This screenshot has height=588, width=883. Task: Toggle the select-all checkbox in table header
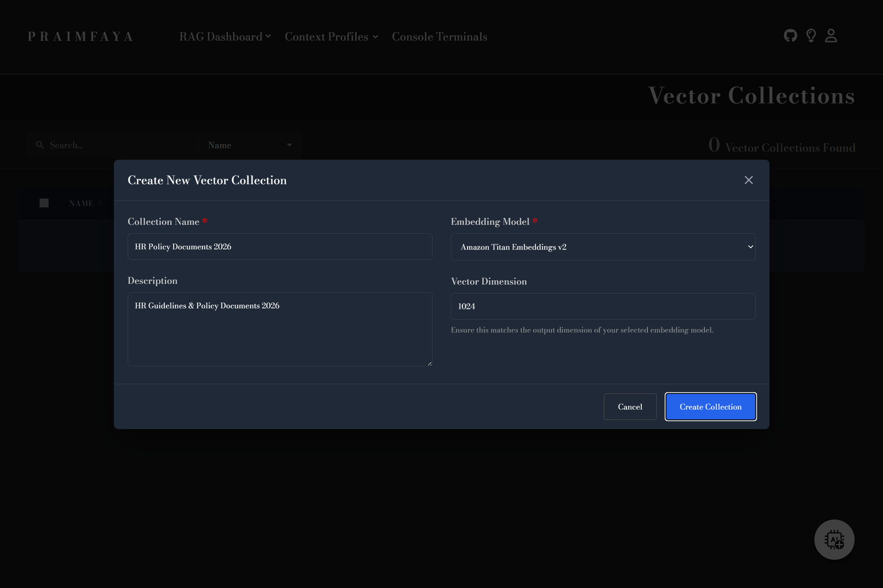coord(44,203)
